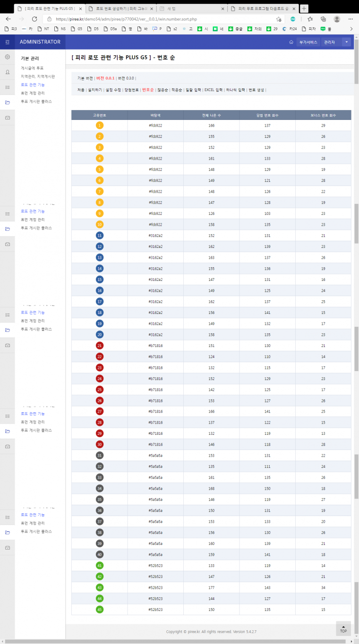Click value 124 in row 22

(211, 356)
